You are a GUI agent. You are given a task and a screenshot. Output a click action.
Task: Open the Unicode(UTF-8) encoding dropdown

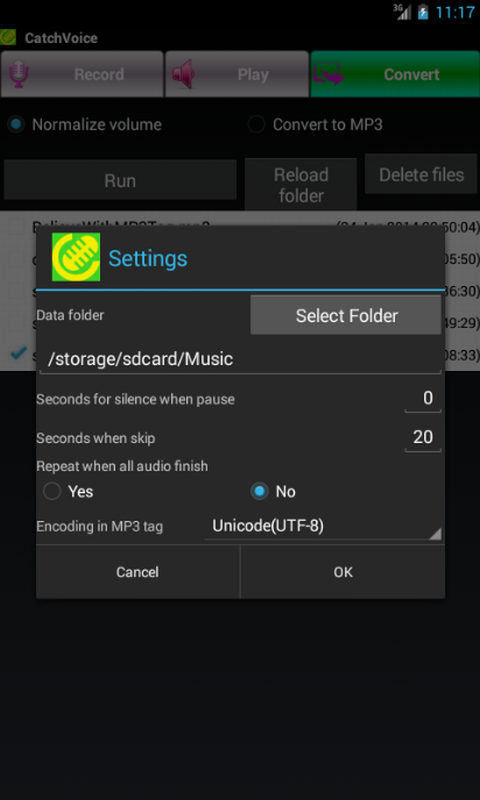323,527
